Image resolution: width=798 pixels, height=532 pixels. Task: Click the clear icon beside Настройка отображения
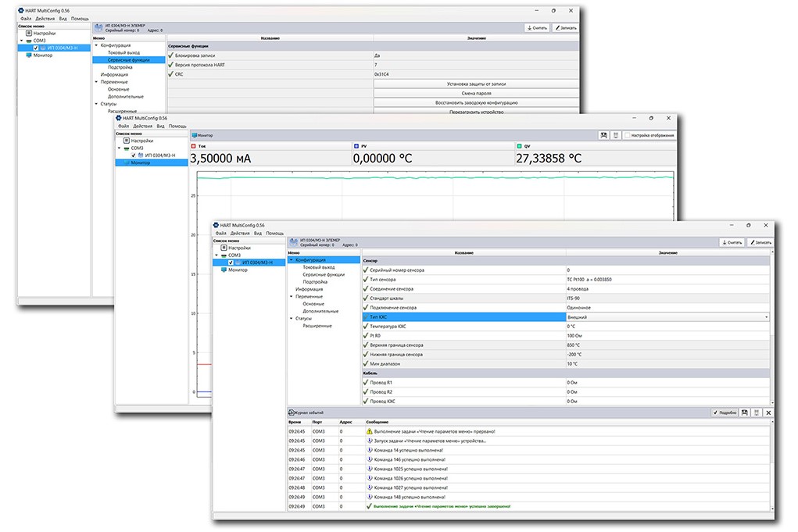[616, 135]
